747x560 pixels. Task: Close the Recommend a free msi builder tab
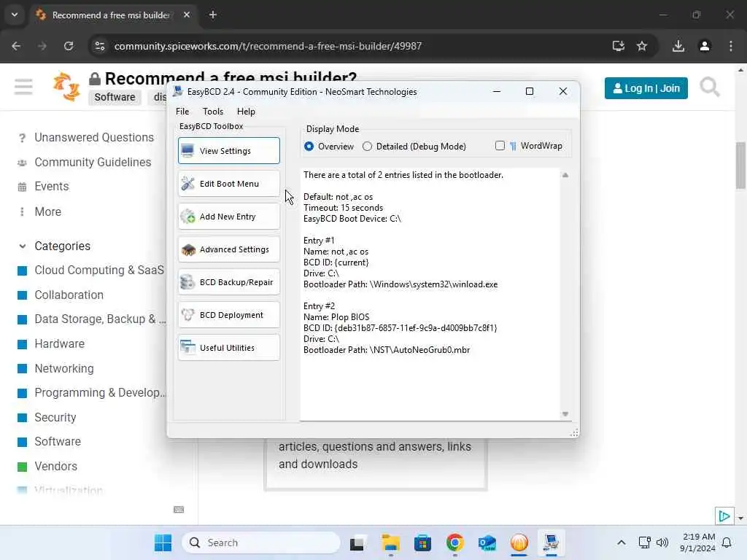pos(187,15)
